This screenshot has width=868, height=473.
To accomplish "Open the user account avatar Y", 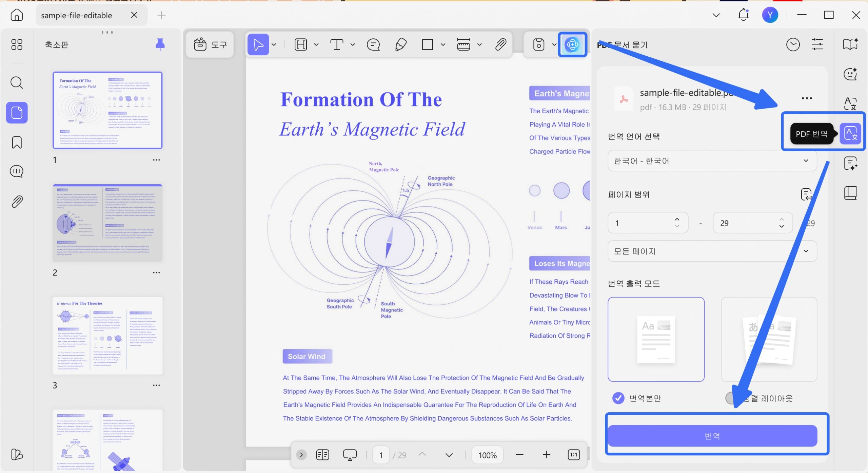I will (770, 15).
